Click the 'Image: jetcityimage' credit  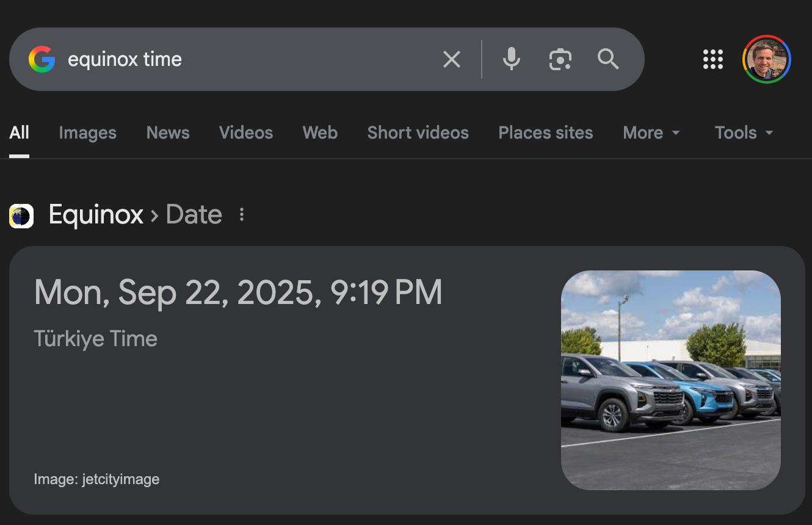coord(96,479)
